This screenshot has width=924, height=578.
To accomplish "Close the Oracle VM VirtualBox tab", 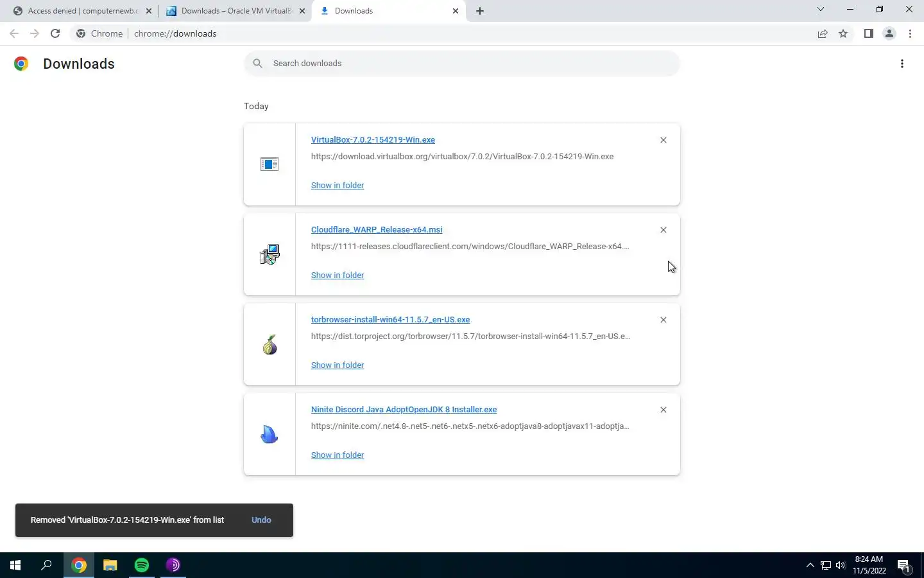I will pyautogui.click(x=302, y=11).
